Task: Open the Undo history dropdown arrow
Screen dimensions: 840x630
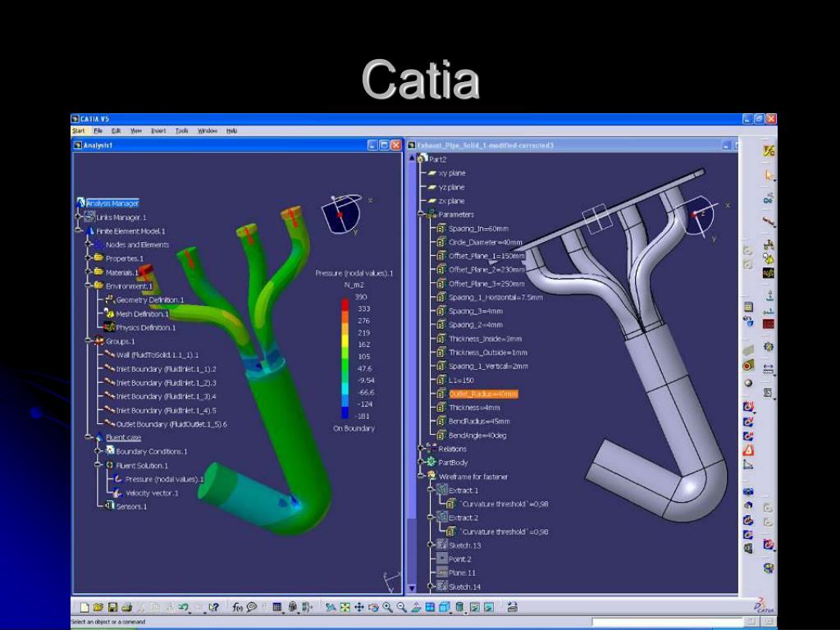Action: 189,613
